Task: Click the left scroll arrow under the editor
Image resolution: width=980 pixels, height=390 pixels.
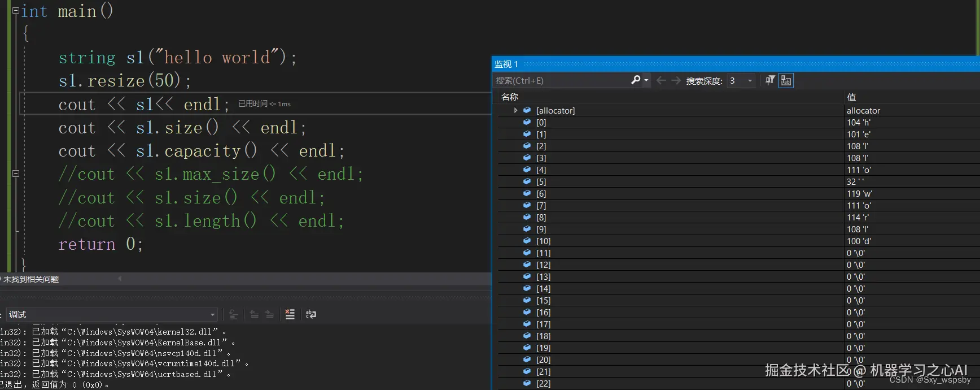Action: 119,279
